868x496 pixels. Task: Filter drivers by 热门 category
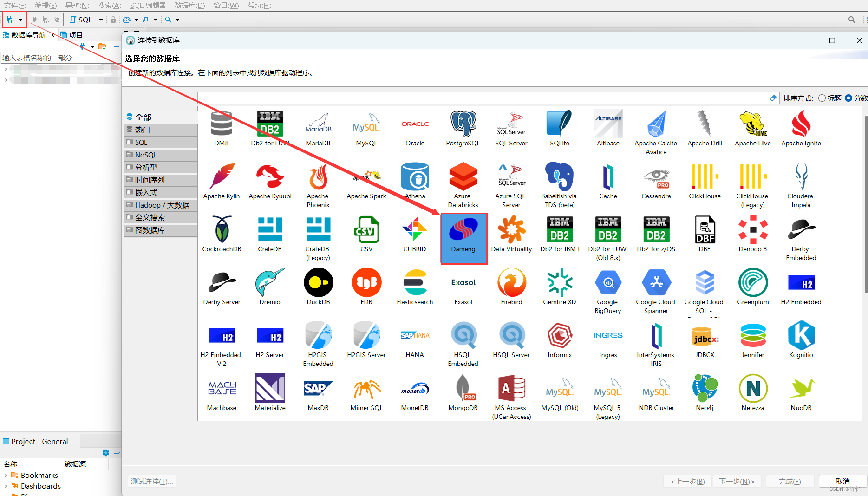[161, 130]
